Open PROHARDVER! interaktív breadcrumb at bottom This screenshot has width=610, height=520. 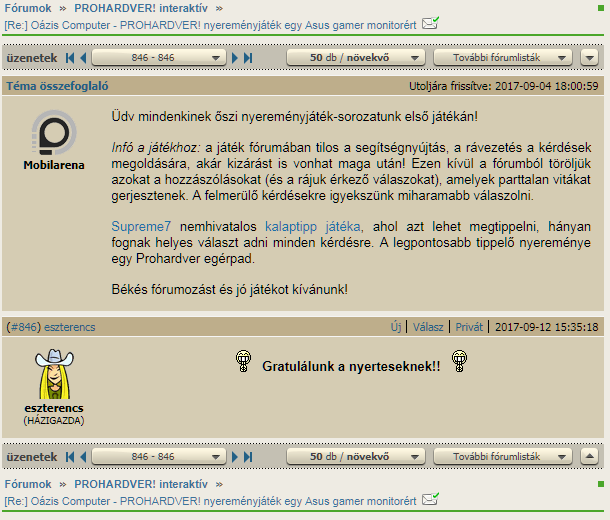tap(141, 484)
